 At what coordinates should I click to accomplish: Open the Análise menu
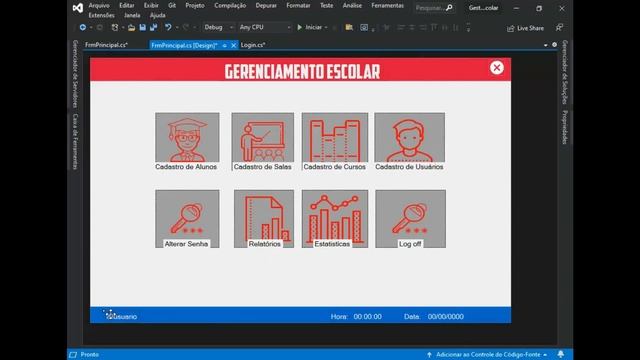coord(352,6)
